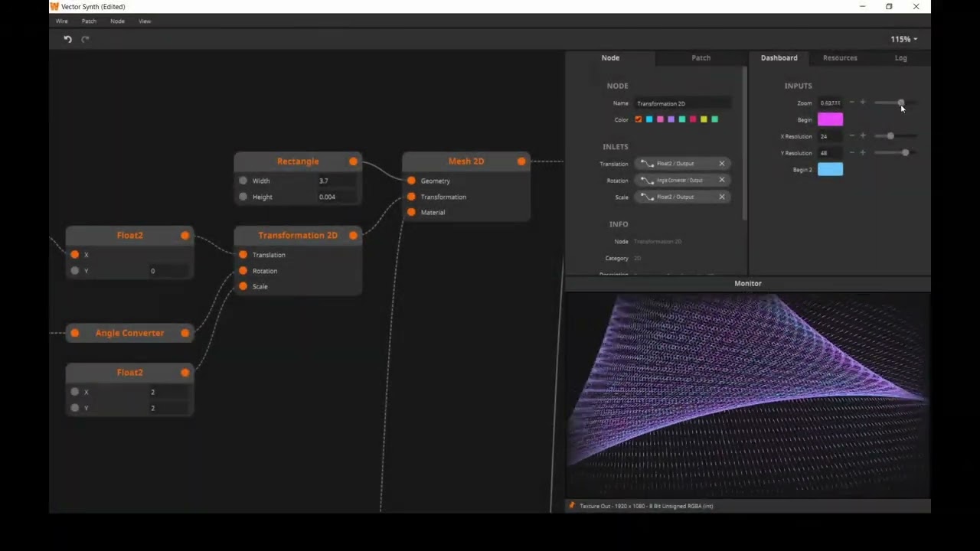Click the Rectangle node's output port

click(353, 161)
